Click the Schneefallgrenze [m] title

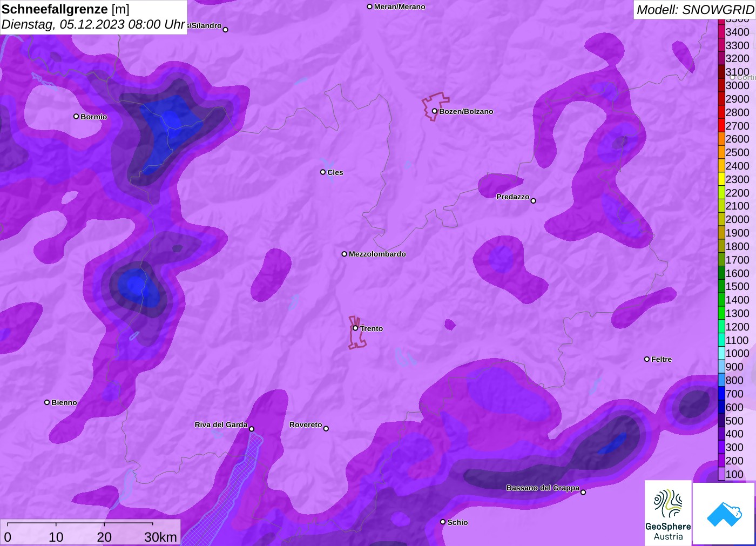point(65,9)
